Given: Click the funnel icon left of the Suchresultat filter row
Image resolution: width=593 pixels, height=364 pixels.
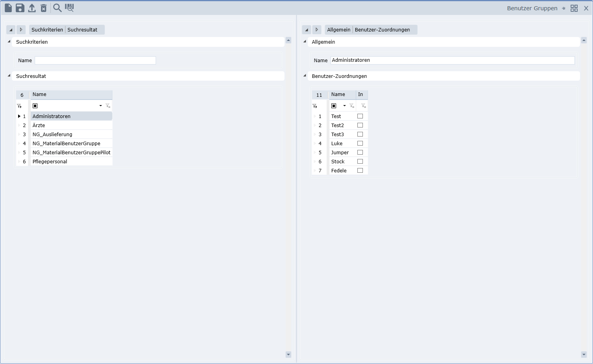Looking at the screenshot, I should click(19, 106).
